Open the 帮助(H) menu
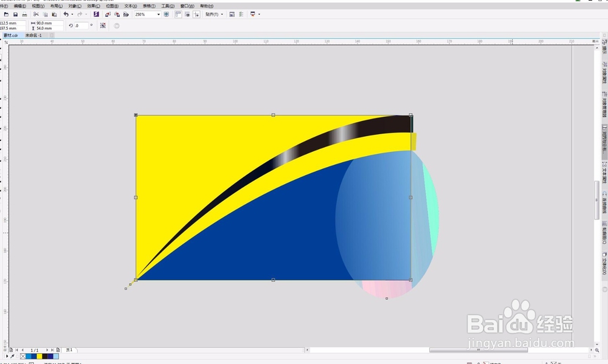Image resolution: width=608 pixels, height=364 pixels. (x=207, y=6)
